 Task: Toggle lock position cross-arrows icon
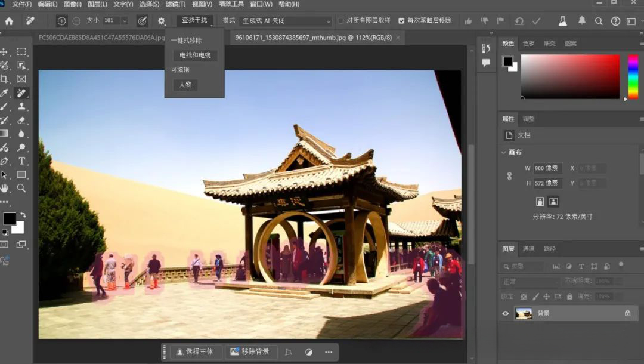[x=546, y=296]
